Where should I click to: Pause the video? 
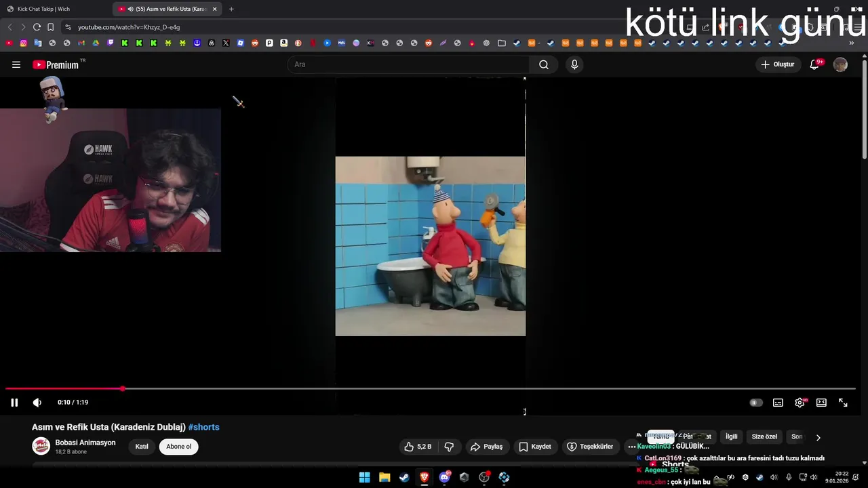14,403
